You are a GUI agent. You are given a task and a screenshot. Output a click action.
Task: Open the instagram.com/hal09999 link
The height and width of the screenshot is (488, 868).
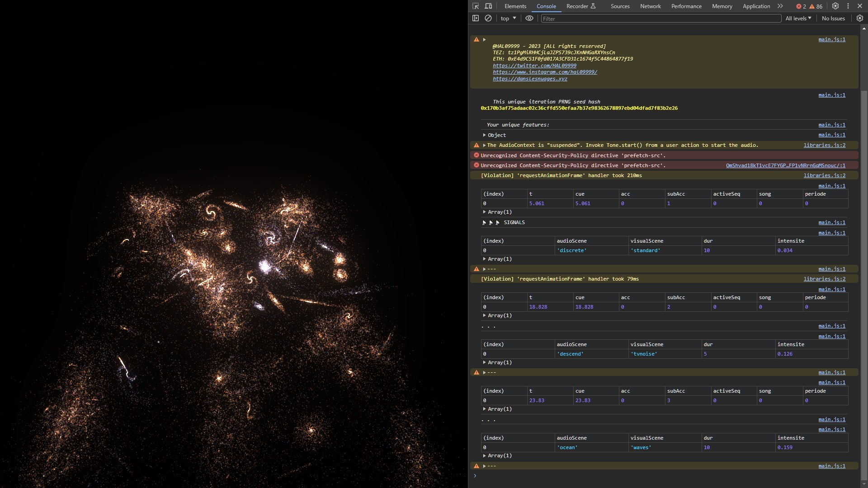click(545, 72)
